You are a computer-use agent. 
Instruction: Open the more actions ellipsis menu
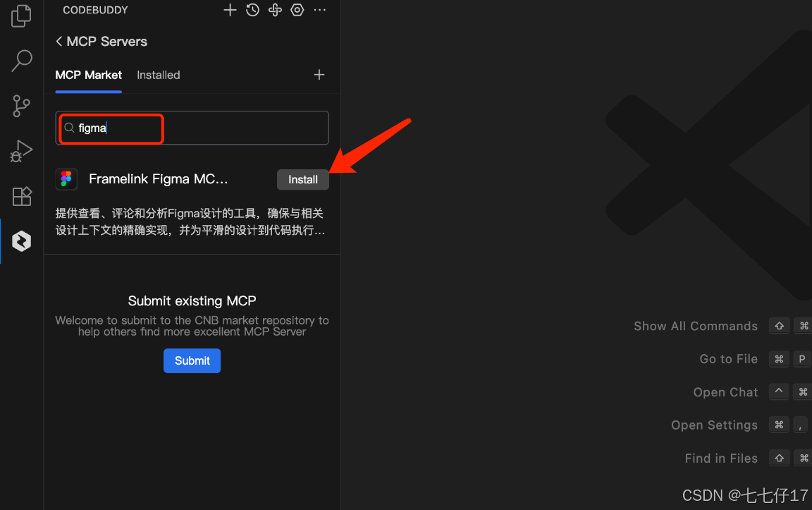320,10
